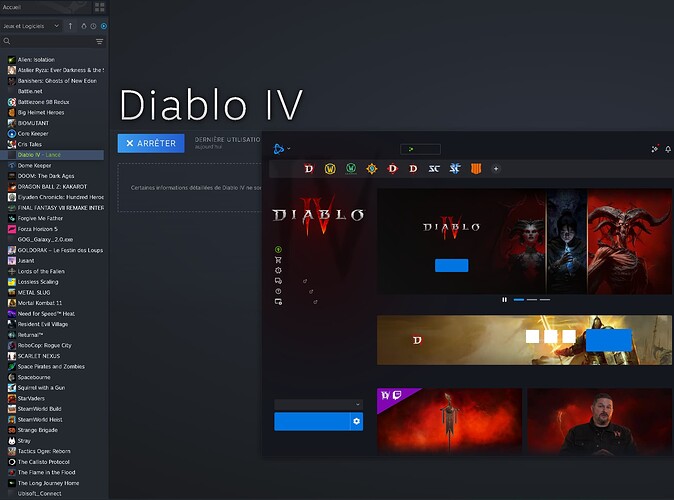The image size is (674, 500).
Task: Click big blue play button in Battle.net
Action: coord(312,421)
